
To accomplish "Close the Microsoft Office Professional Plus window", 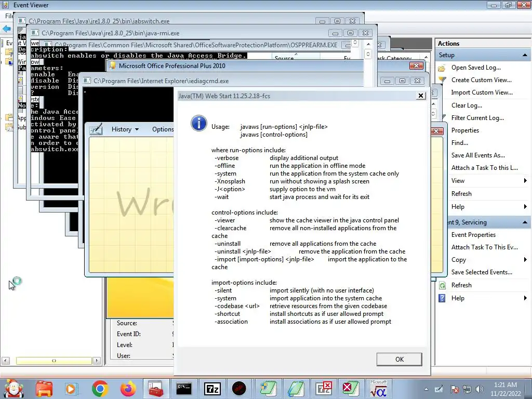I will pos(416,65).
